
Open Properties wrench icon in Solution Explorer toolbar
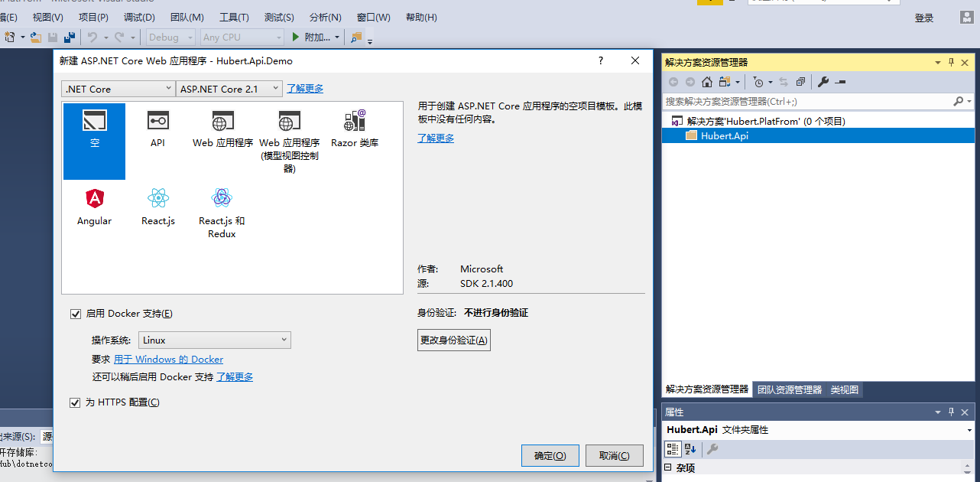(x=823, y=82)
